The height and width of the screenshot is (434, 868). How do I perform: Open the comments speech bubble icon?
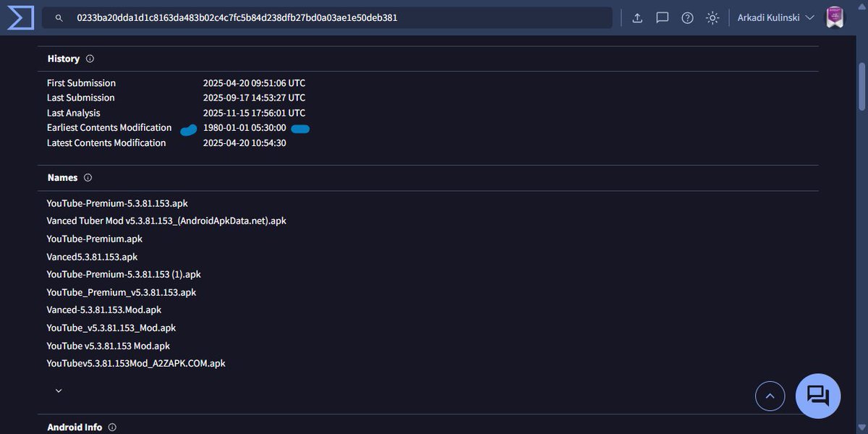pos(663,17)
